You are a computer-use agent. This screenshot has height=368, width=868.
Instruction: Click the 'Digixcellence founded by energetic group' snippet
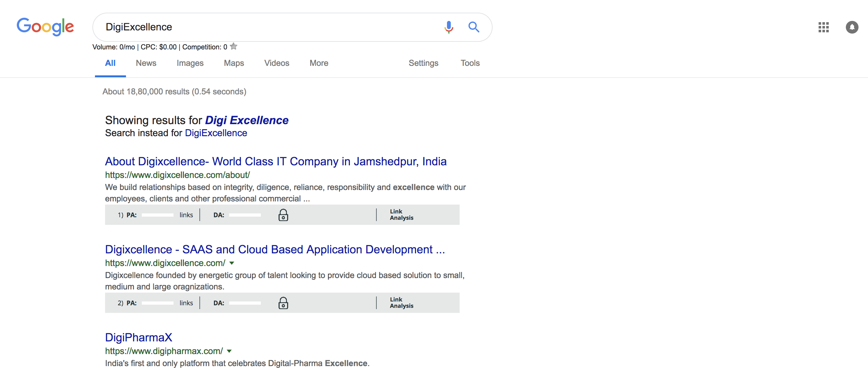pyautogui.click(x=285, y=281)
